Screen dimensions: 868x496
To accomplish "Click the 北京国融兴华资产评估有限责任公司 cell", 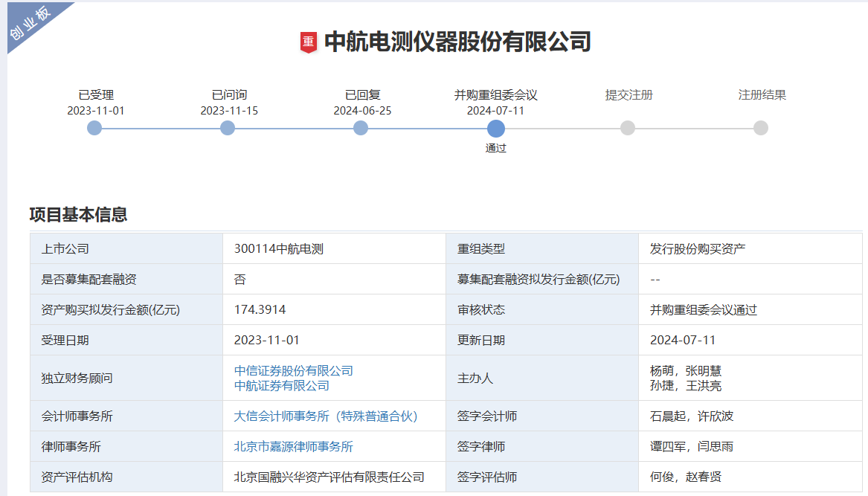I will click(329, 477).
